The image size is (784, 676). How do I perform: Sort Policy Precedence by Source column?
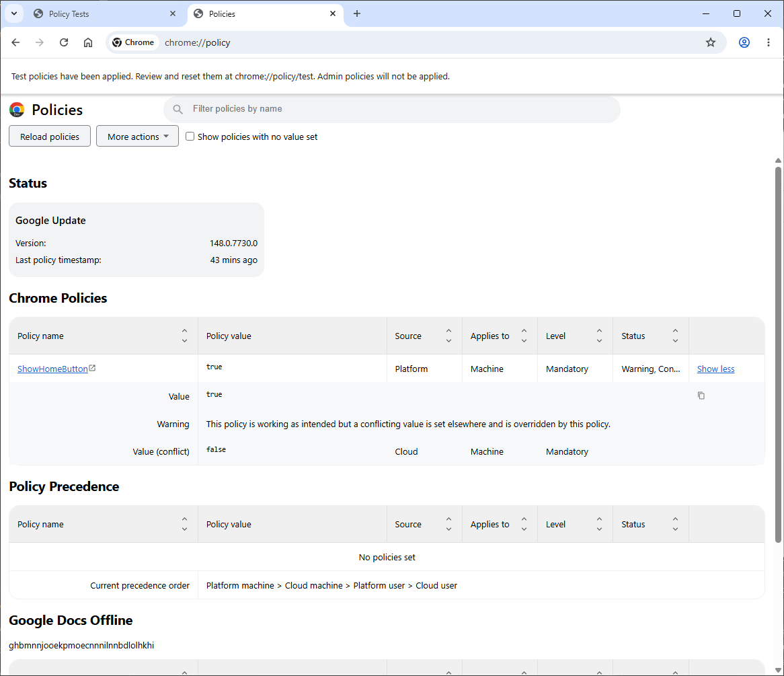click(448, 524)
